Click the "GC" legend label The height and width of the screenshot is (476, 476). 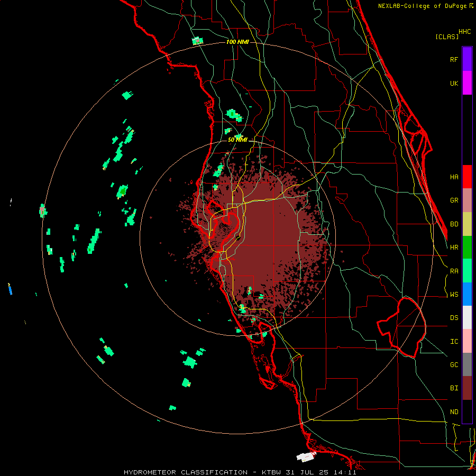pos(454,365)
